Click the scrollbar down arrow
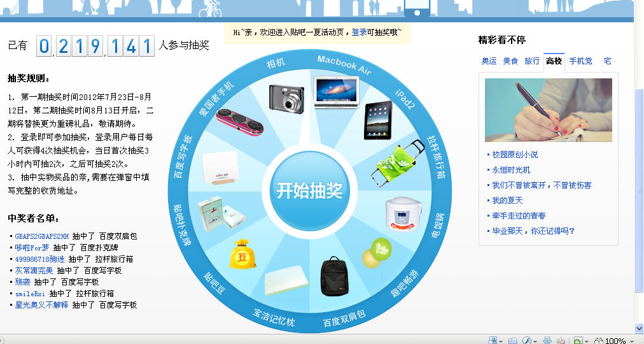644x344 pixels. 639,328
